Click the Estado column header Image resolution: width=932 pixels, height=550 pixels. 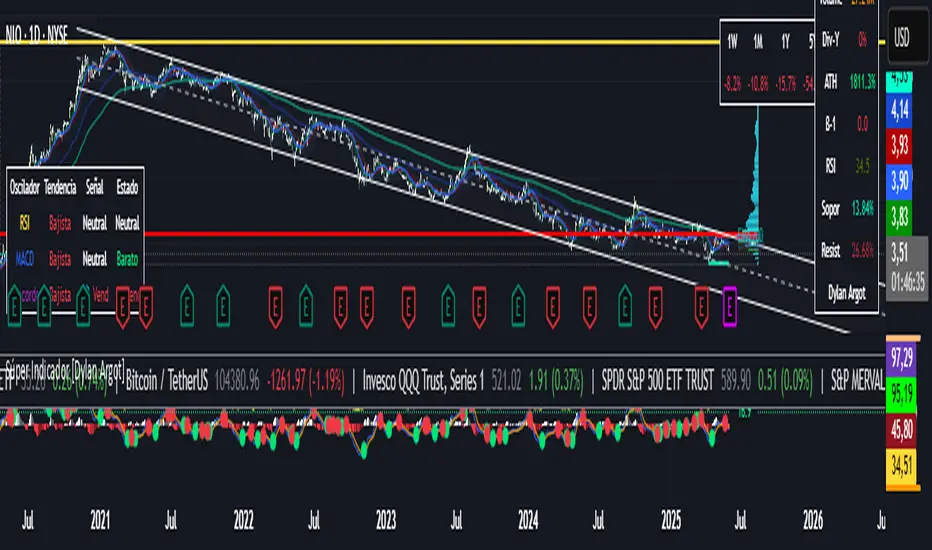pyautogui.click(x=127, y=188)
